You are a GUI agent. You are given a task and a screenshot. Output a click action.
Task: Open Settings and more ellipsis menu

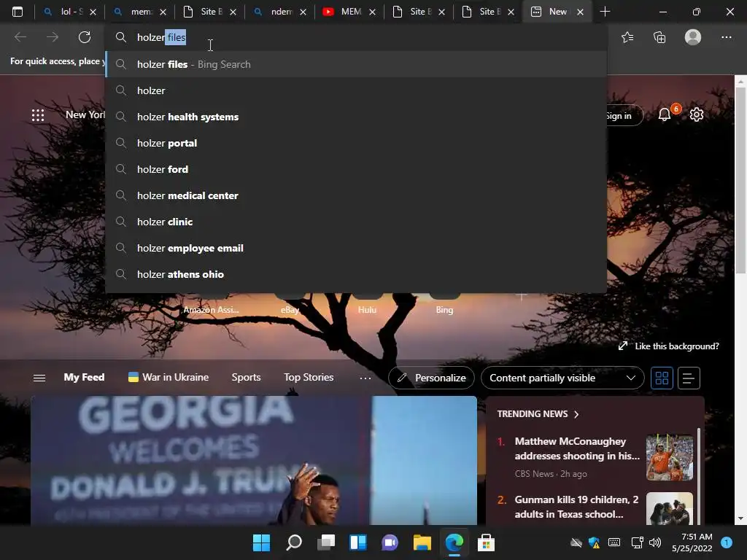(x=726, y=37)
